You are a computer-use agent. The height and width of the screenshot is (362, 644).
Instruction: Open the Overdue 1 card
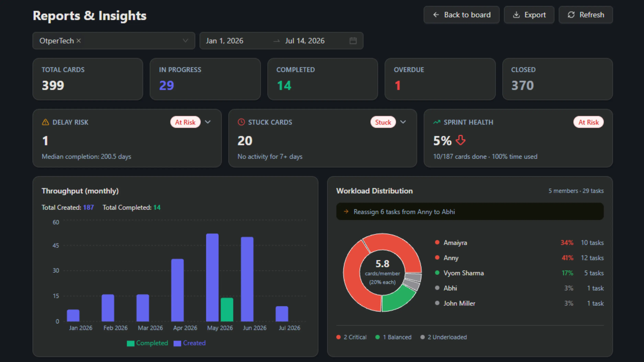pyautogui.click(x=440, y=79)
